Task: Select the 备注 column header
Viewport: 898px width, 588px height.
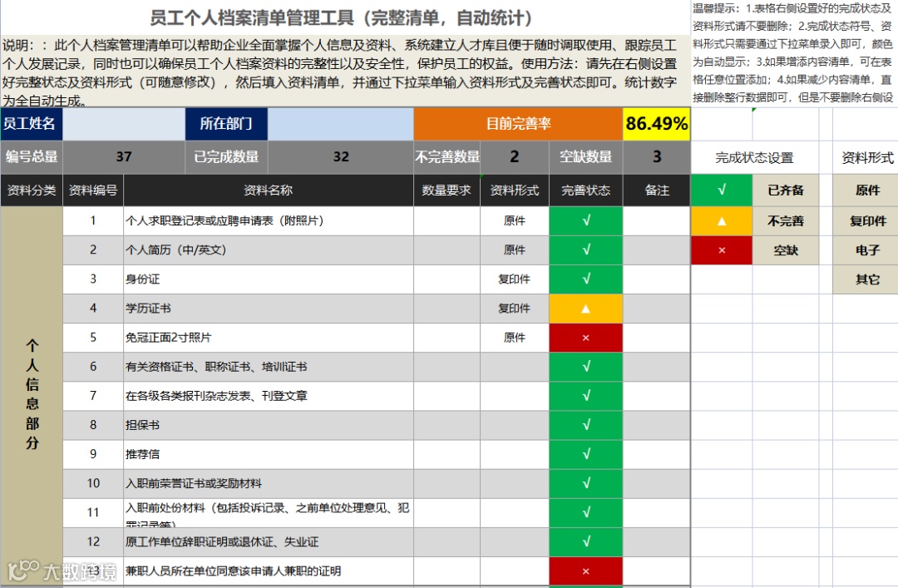Action: click(656, 190)
